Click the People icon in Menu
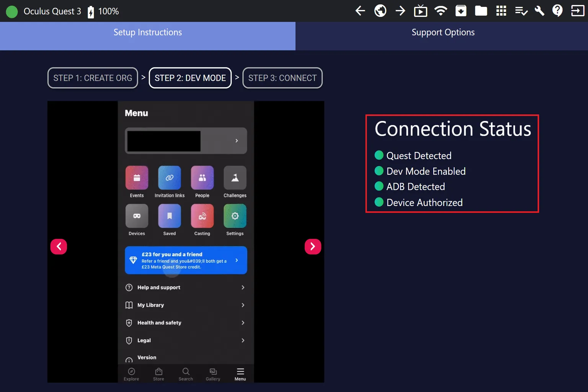Image resolution: width=588 pixels, height=392 pixels. [x=202, y=178]
